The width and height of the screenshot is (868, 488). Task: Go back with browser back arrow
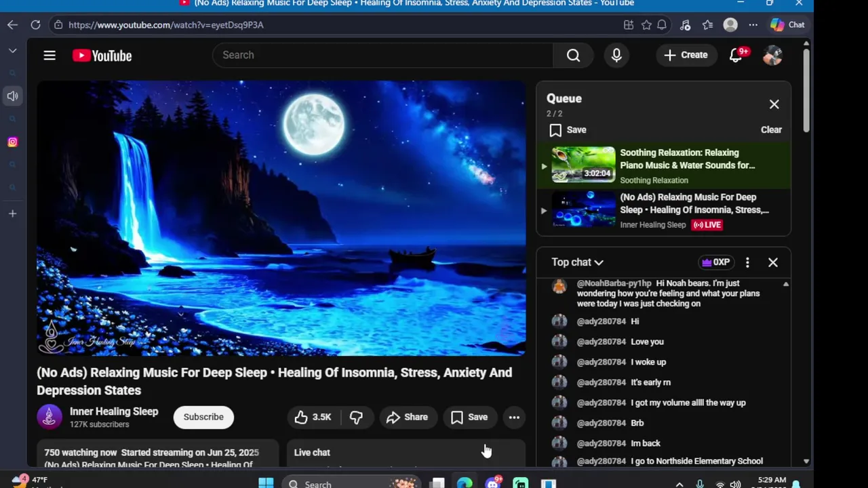point(12,24)
